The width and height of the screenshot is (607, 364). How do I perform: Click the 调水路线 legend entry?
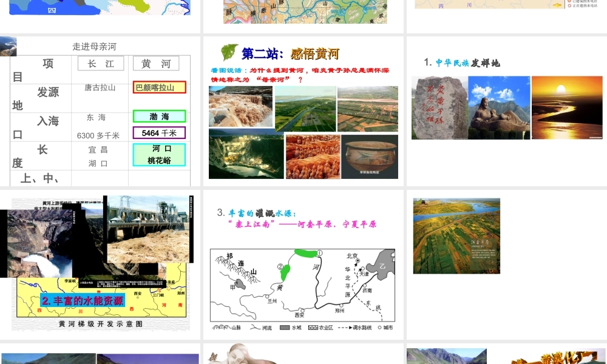(354, 328)
